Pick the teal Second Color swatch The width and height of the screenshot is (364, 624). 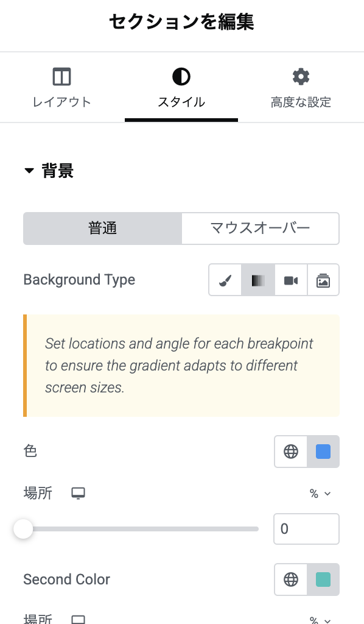(x=323, y=580)
